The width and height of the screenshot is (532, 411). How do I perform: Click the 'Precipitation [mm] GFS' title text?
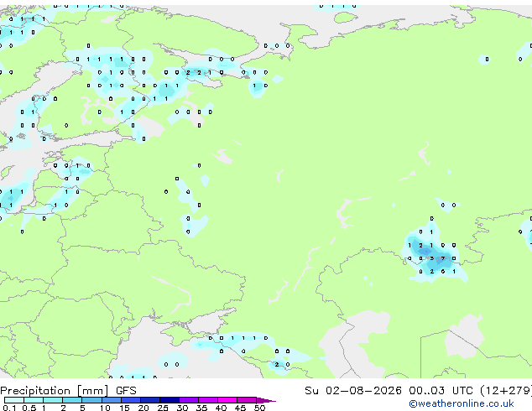tap(68, 391)
